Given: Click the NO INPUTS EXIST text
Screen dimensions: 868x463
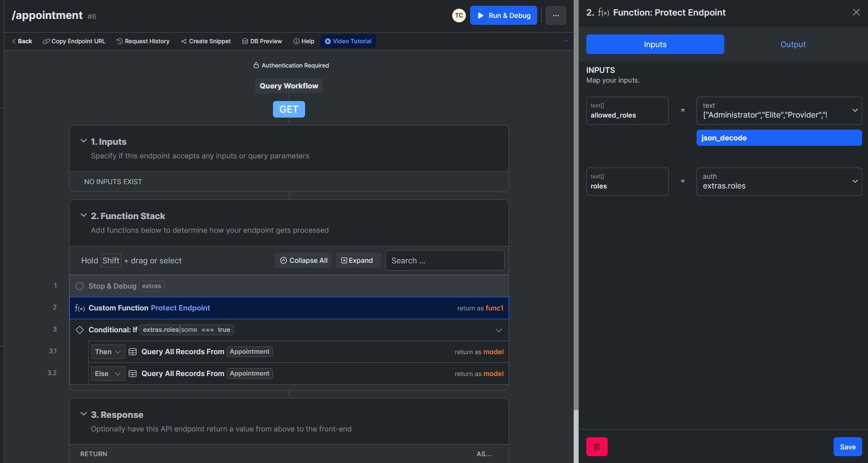Looking at the screenshot, I should click(x=113, y=182).
